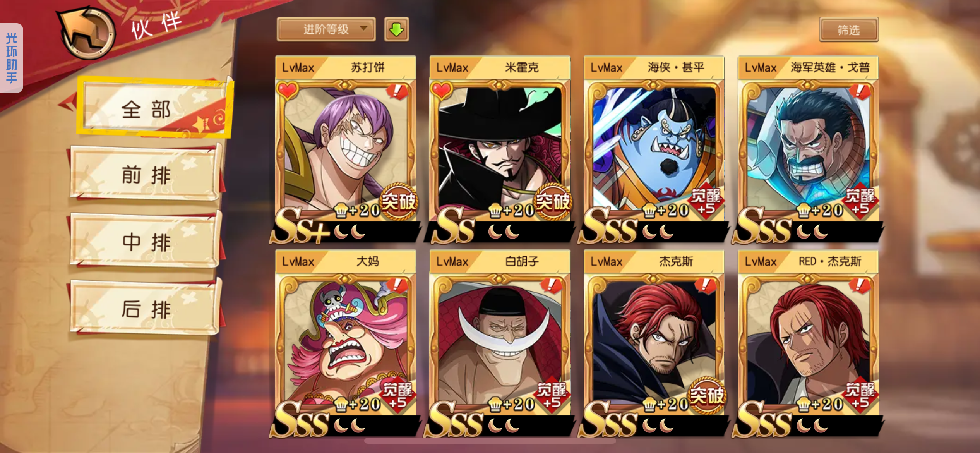Click red exclamation alert on 大妈 card
This screenshot has width=980, height=453.
(x=397, y=286)
